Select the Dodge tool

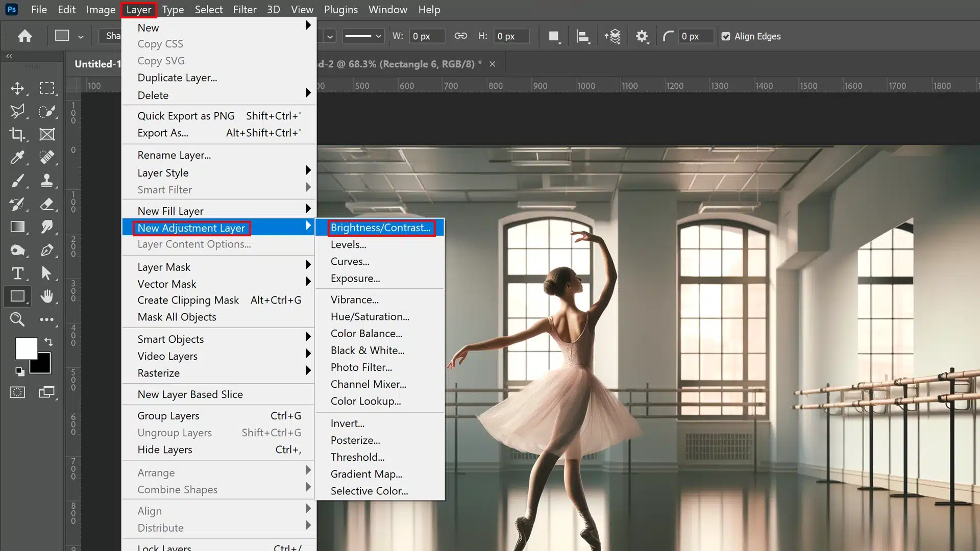(x=17, y=250)
